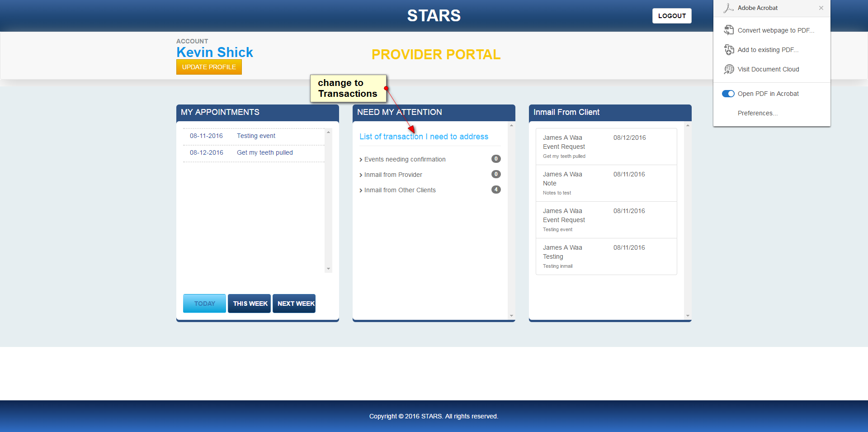Image resolution: width=868 pixels, height=432 pixels.
Task: Open the Testing event appointment
Action: [x=256, y=136]
